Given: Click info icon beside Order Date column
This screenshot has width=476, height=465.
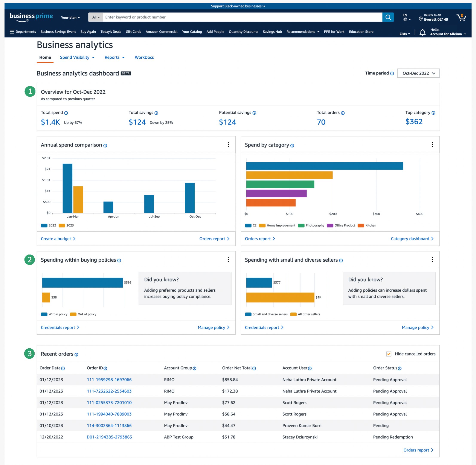Looking at the screenshot, I should [x=63, y=369].
